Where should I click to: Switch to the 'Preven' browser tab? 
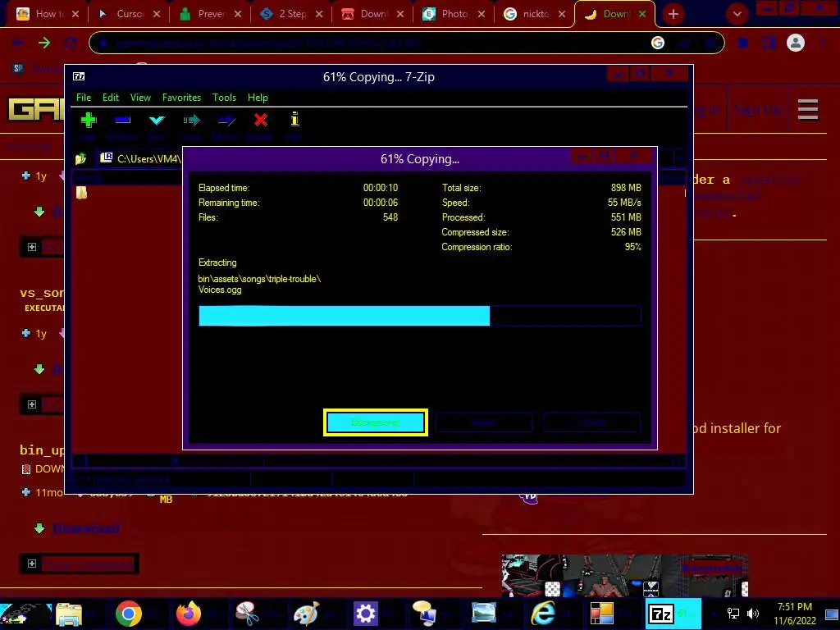tap(210, 14)
